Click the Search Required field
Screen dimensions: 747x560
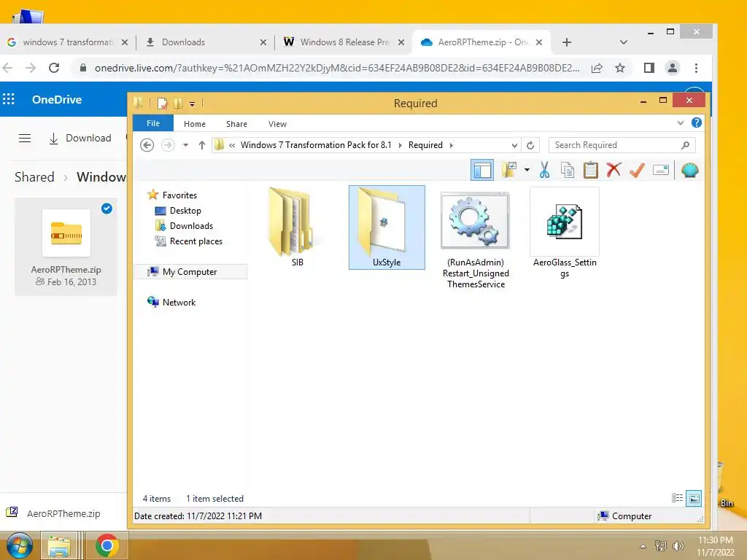tap(622, 145)
